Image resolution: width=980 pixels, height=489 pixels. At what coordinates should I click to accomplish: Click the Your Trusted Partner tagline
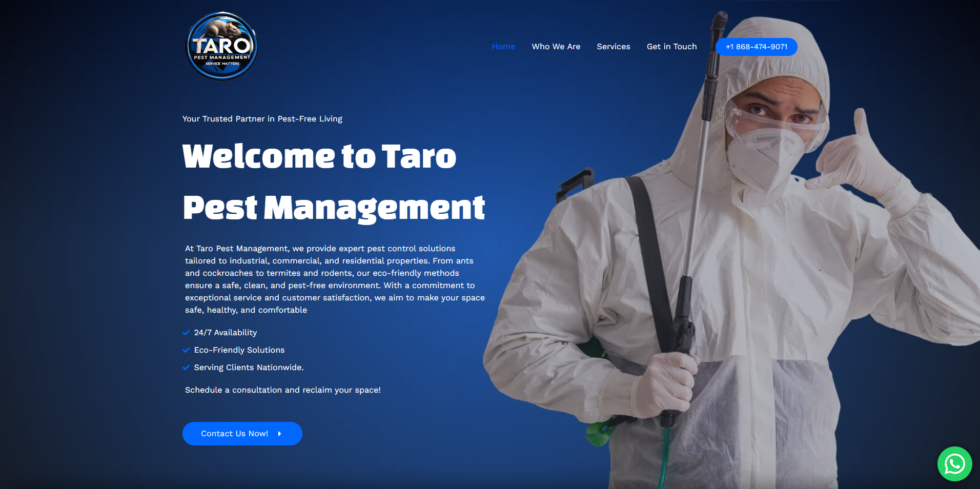262,119
